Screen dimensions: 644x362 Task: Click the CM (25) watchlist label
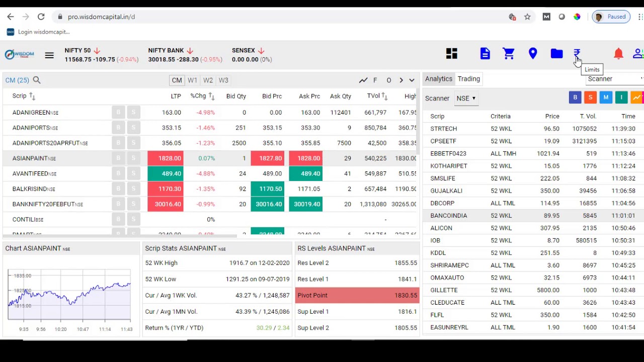pyautogui.click(x=17, y=80)
